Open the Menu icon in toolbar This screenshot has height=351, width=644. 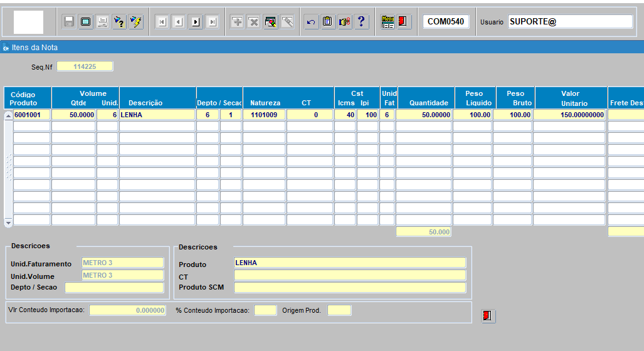[388, 22]
